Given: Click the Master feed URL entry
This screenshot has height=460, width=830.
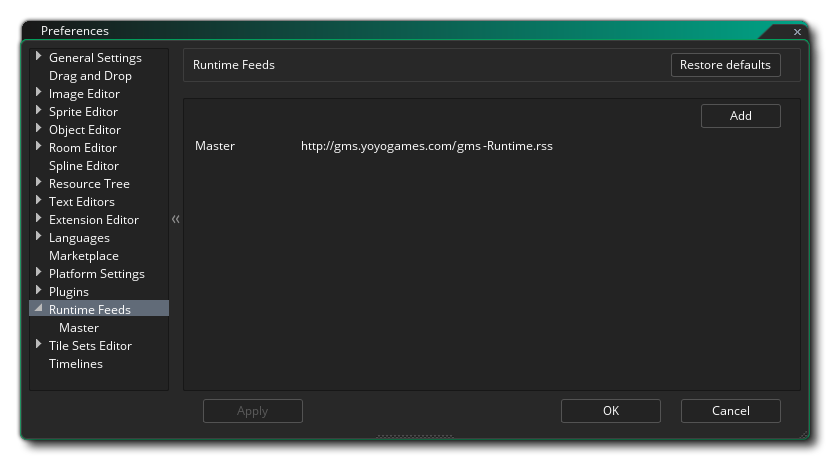Looking at the screenshot, I should [x=426, y=146].
